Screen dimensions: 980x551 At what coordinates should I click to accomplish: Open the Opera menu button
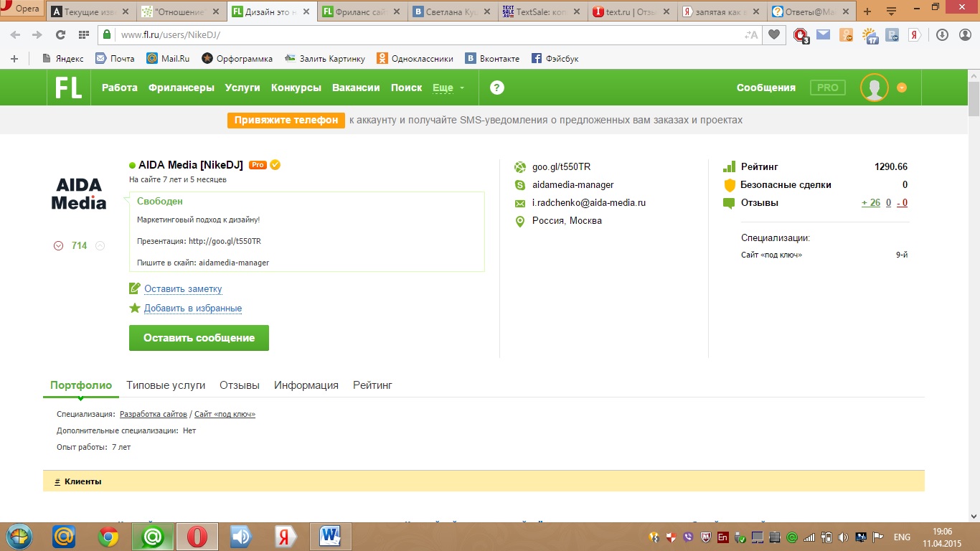pos(22,9)
